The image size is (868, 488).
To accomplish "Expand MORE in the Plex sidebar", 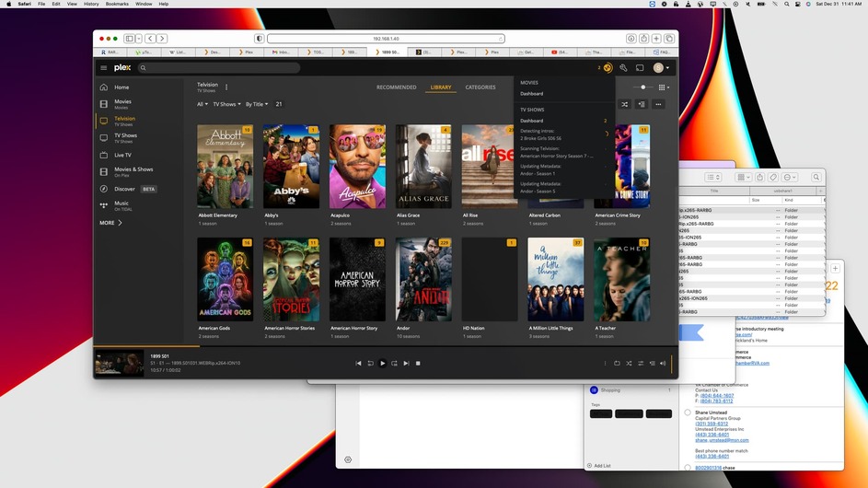I will [110, 223].
